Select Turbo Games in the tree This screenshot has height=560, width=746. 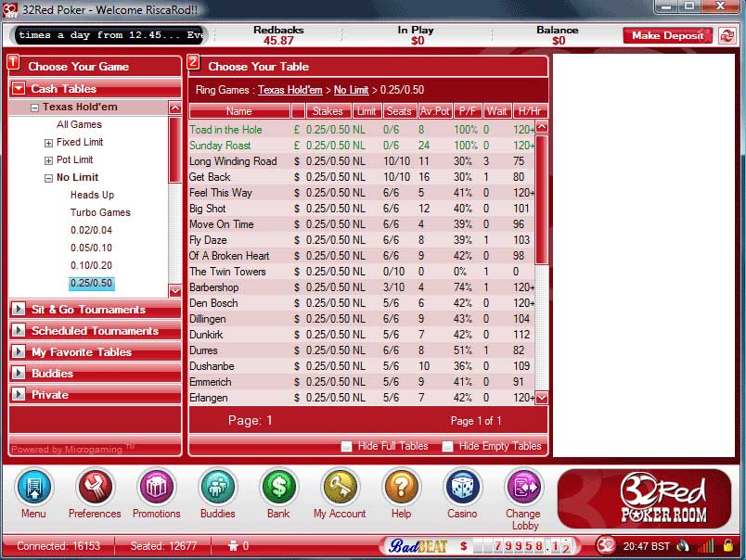(x=100, y=212)
